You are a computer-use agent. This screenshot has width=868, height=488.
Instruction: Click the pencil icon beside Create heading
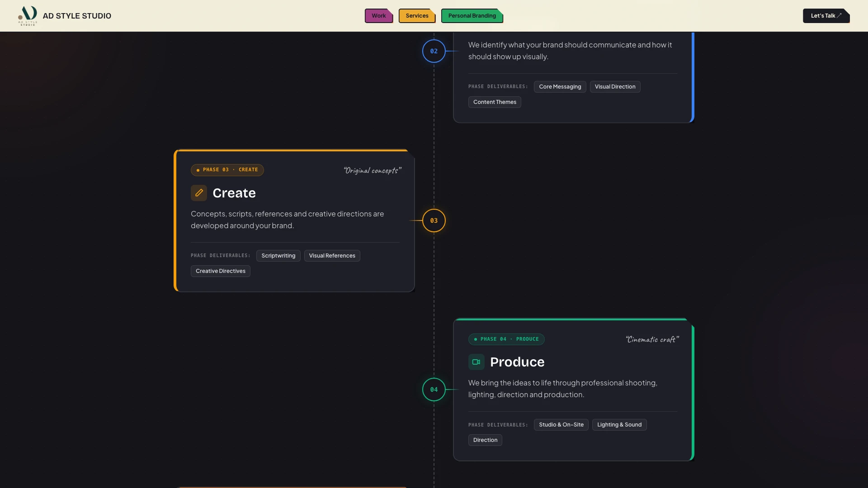[199, 193]
